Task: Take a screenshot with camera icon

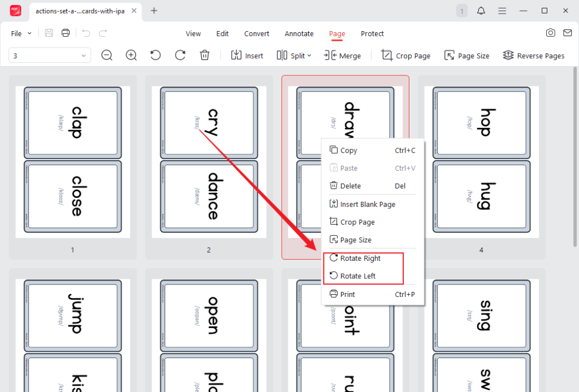Action: pos(551,33)
